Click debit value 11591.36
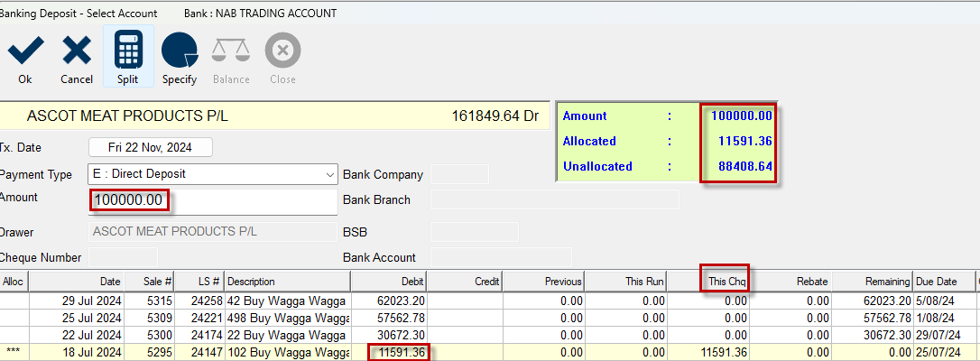The height and width of the screenshot is (361, 980). tap(402, 353)
